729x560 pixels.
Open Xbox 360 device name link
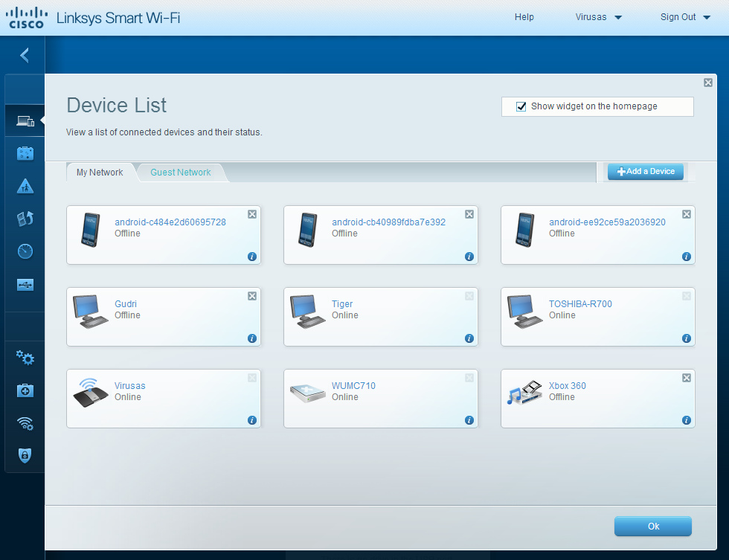click(567, 386)
